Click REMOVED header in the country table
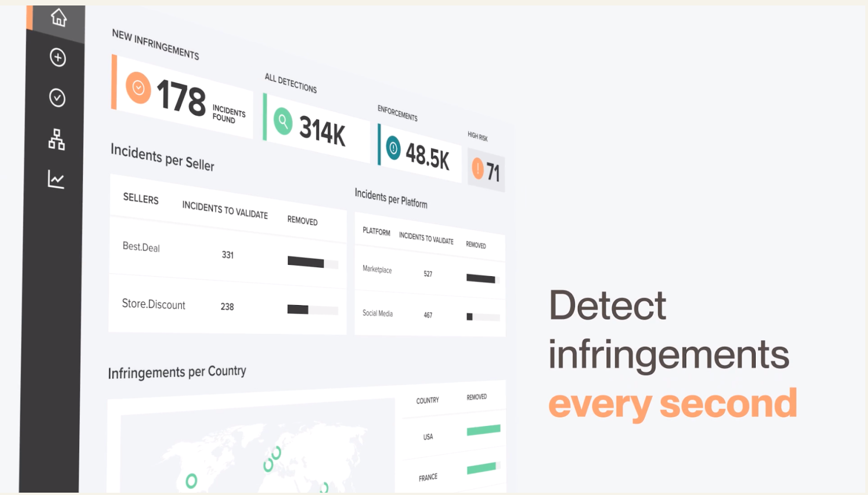 pyautogui.click(x=477, y=397)
